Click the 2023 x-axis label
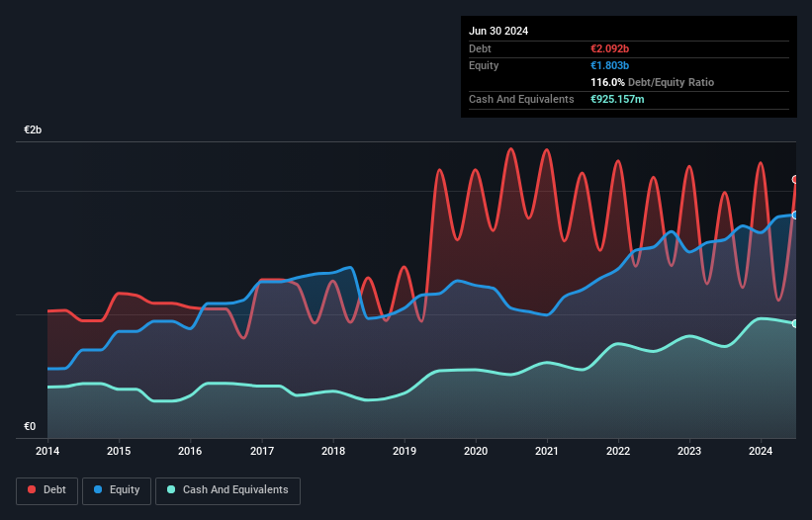 (689, 451)
